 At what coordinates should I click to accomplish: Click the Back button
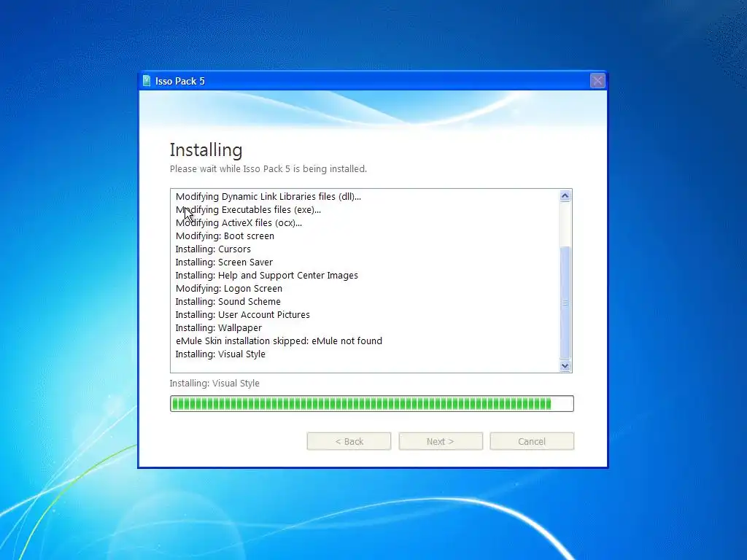(x=349, y=441)
